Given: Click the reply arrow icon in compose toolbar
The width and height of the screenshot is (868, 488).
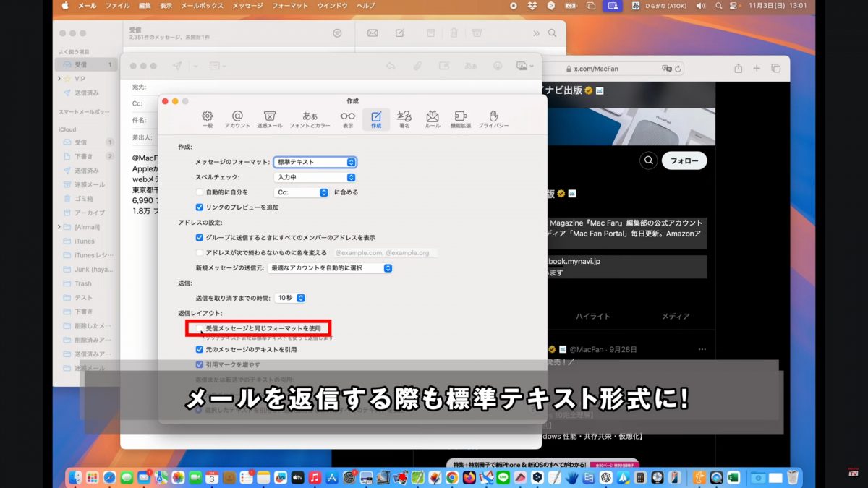Looking at the screenshot, I should point(391,66).
